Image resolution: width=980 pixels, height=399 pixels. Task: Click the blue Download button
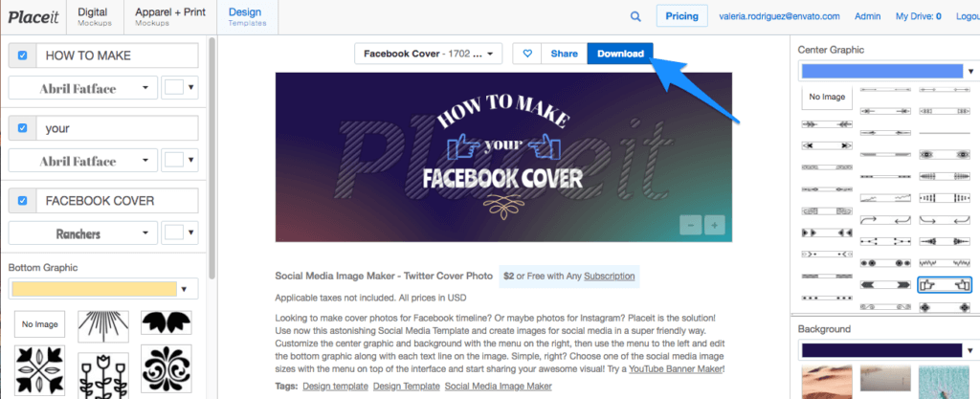pos(620,54)
